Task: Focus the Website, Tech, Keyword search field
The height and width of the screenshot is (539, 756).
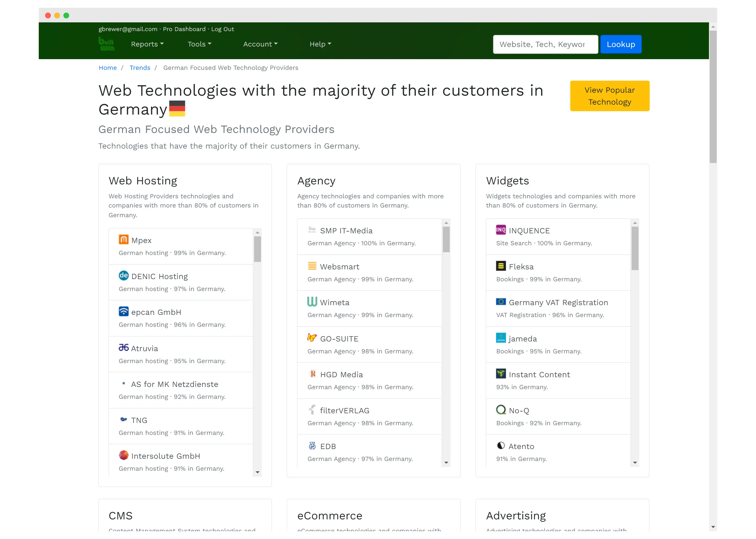Action: pyautogui.click(x=545, y=44)
